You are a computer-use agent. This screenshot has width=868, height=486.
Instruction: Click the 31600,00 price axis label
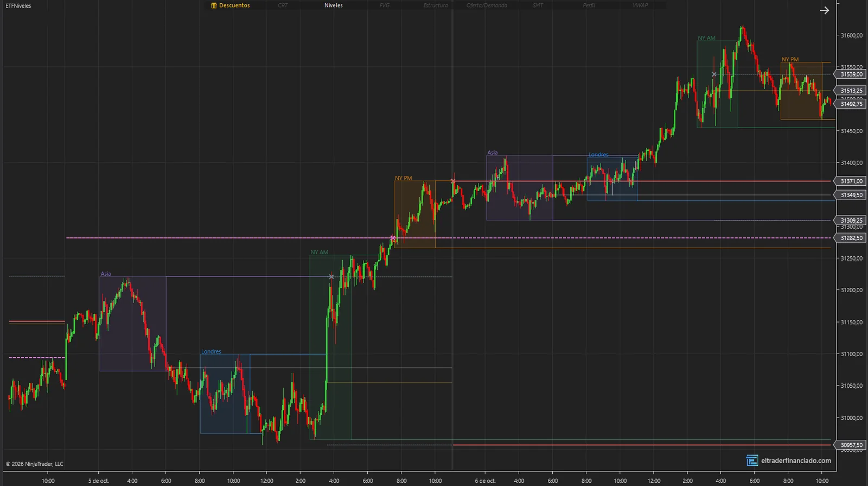(x=851, y=36)
